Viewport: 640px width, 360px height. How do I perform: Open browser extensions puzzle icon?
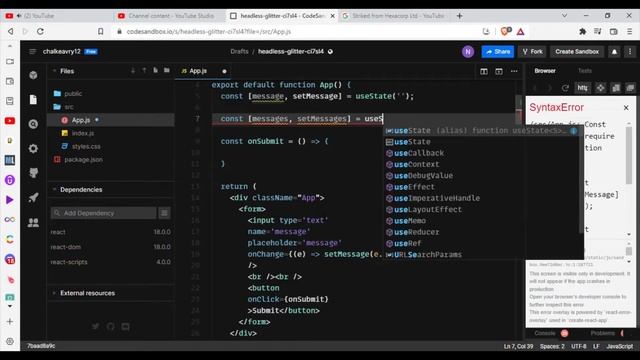pos(582,31)
